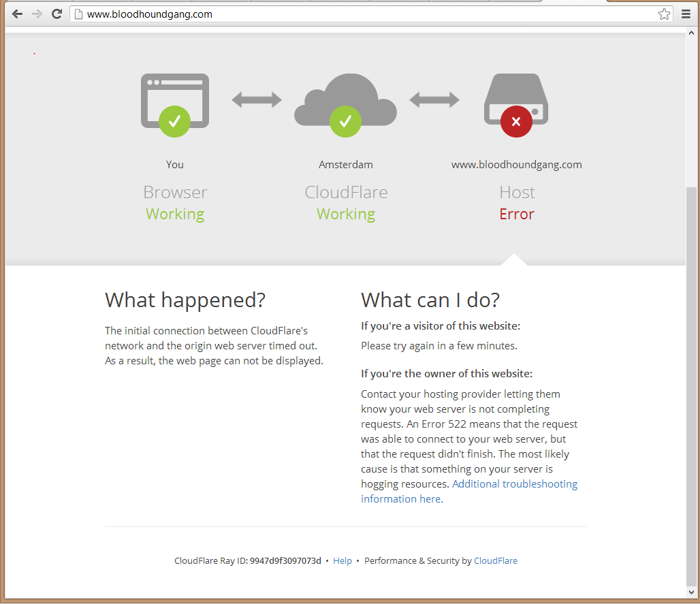The width and height of the screenshot is (700, 604).
Task: Click the host server error icon
Action: click(517, 99)
